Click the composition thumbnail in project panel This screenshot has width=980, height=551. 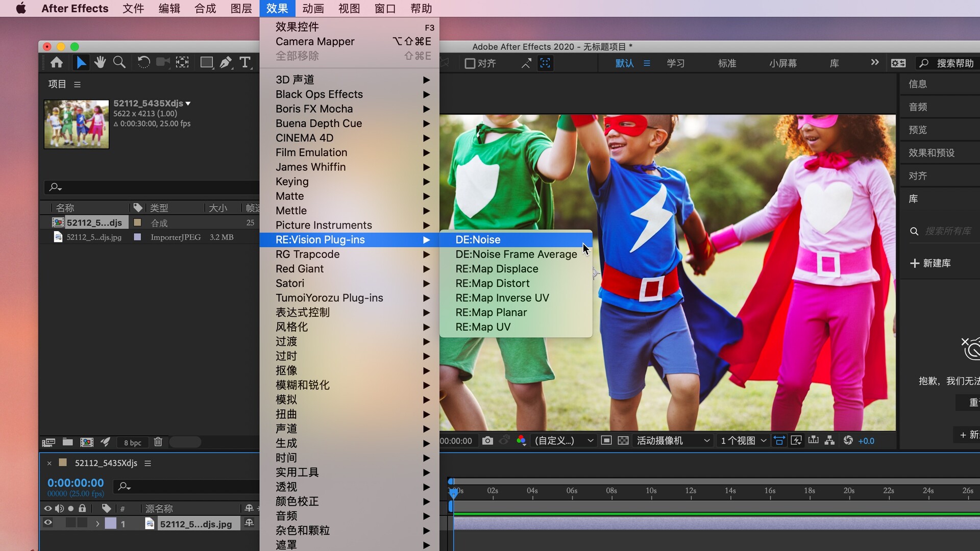(x=77, y=124)
